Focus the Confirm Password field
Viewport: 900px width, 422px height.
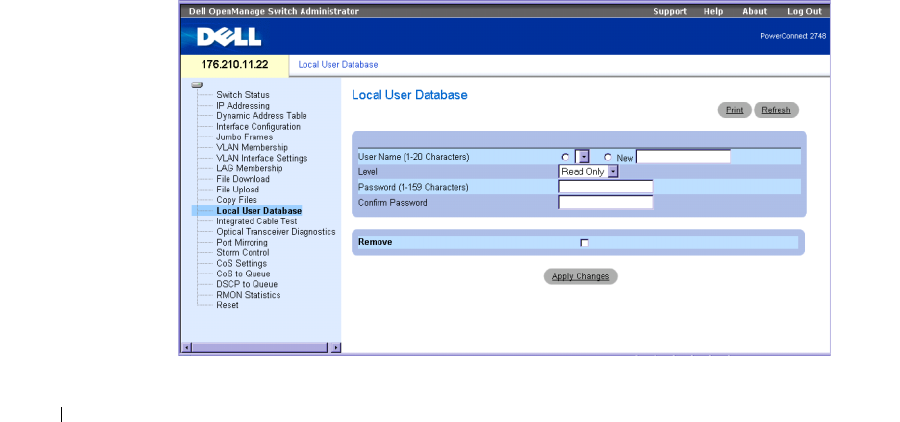pyautogui.click(x=605, y=202)
